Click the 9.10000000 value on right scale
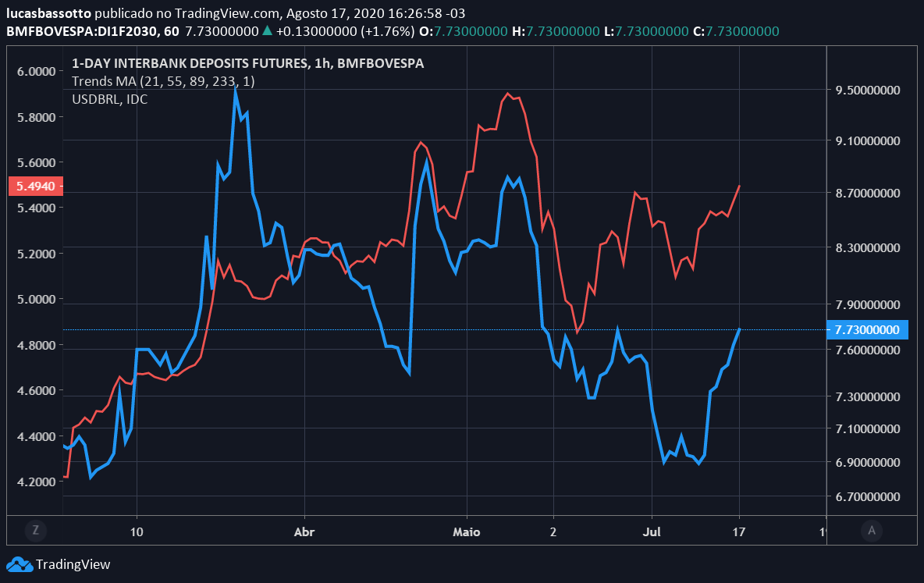The height and width of the screenshot is (583, 924). (868, 140)
